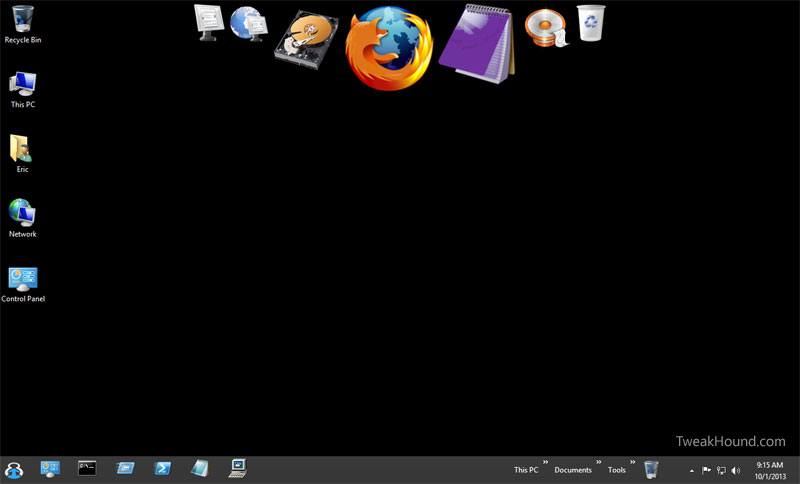Image resolution: width=800 pixels, height=484 pixels.
Task: Open the network tray icon
Action: 721,470
